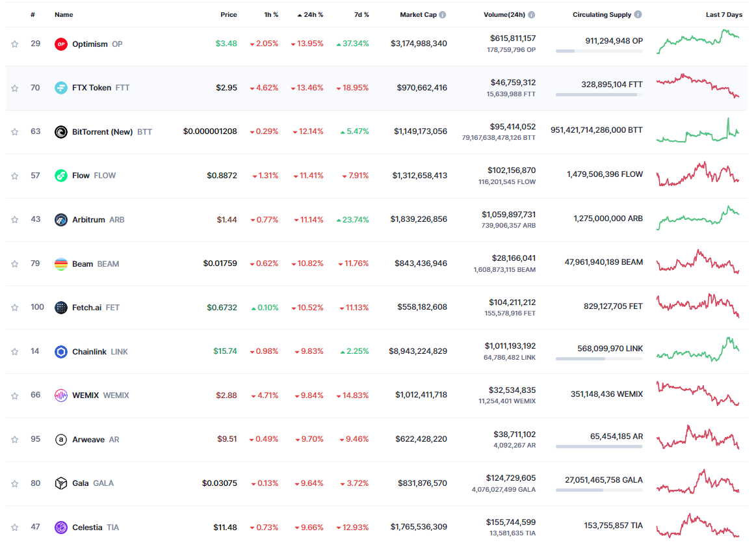Open the FTX Token FTT page

click(x=101, y=88)
